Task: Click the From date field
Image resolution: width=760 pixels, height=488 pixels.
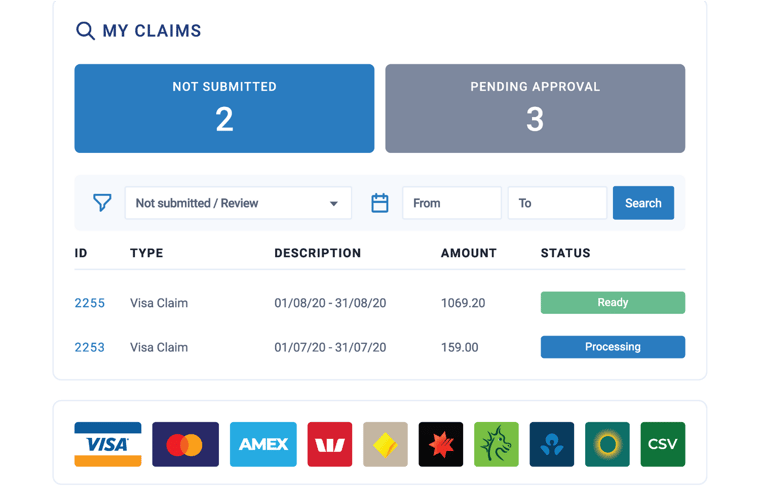Action: (x=452, y=203)
